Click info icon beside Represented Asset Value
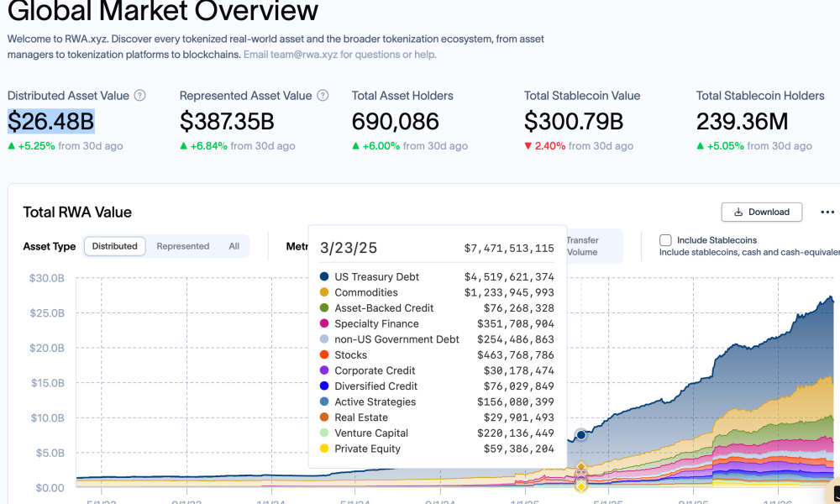 pyautogui.click(x=323, y=96)
